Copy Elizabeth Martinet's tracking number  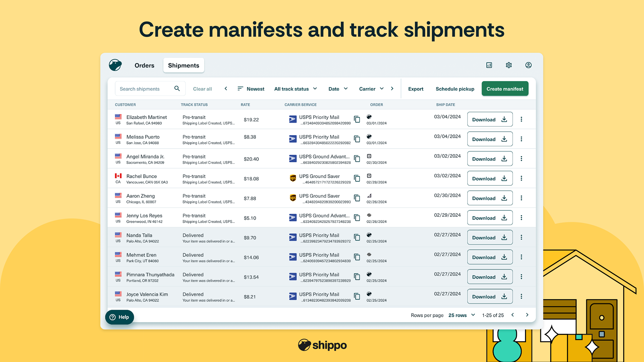coord(357,119)
